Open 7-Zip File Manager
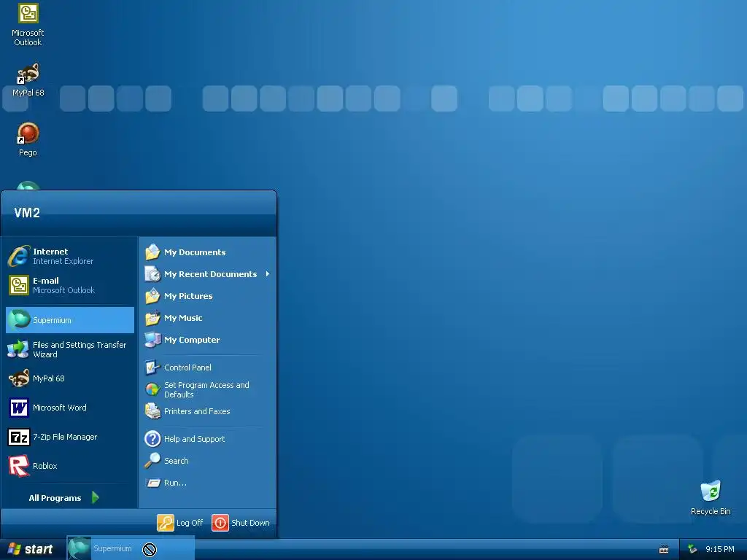Screen dimensions: 747x560 pyautogui.click(x=69, y=437)
